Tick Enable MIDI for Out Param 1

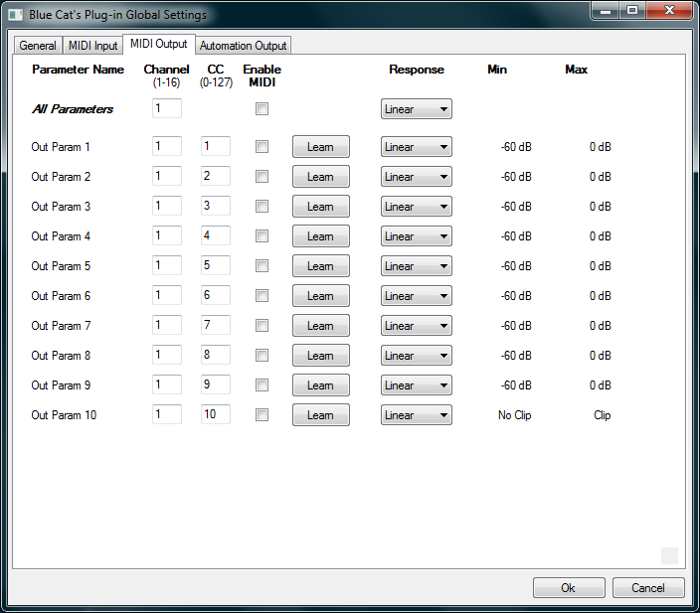click(262, 146)
